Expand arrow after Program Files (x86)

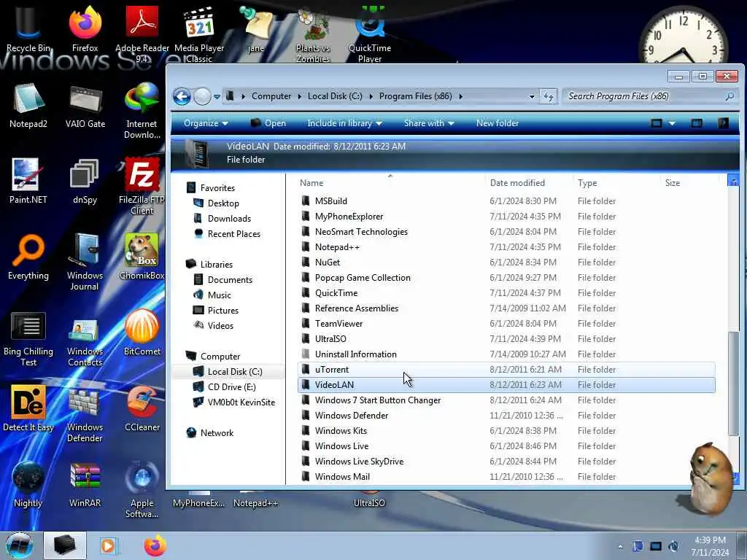[x=461, y=97]
